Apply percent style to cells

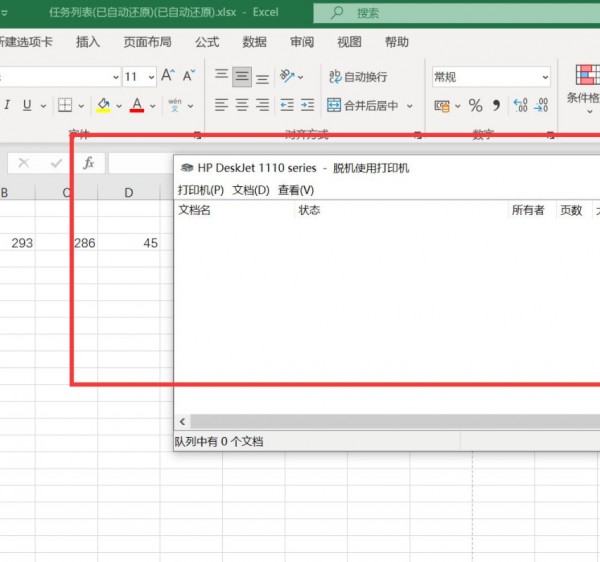pos(475,105)
